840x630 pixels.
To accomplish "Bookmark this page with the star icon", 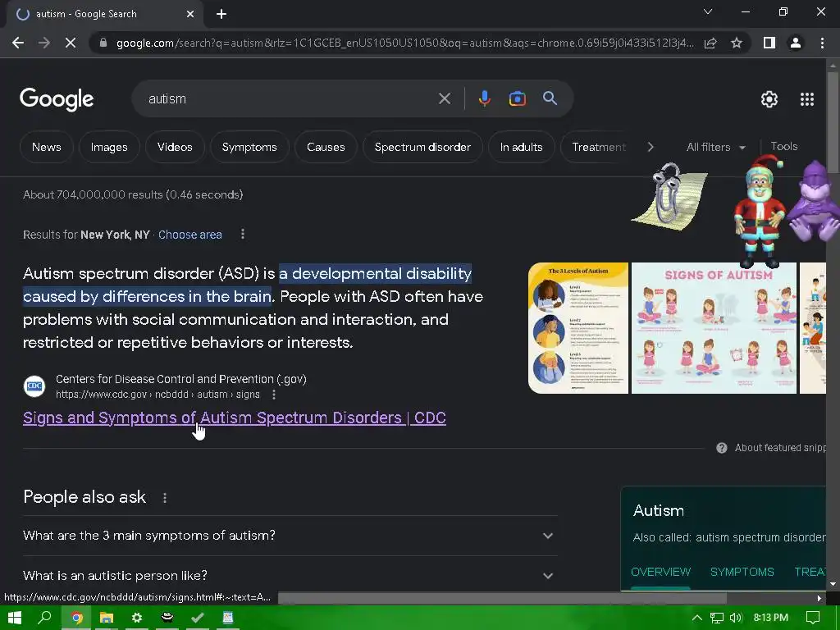I will click(737, 43).
